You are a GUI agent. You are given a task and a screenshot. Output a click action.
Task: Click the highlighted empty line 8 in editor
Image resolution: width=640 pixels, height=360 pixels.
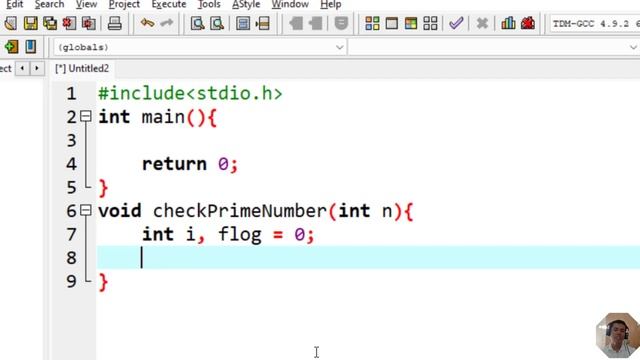(368, 258)
